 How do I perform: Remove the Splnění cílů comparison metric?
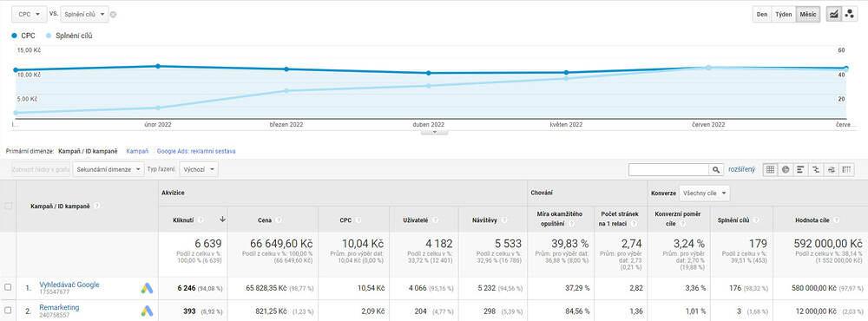pos(113,15)
